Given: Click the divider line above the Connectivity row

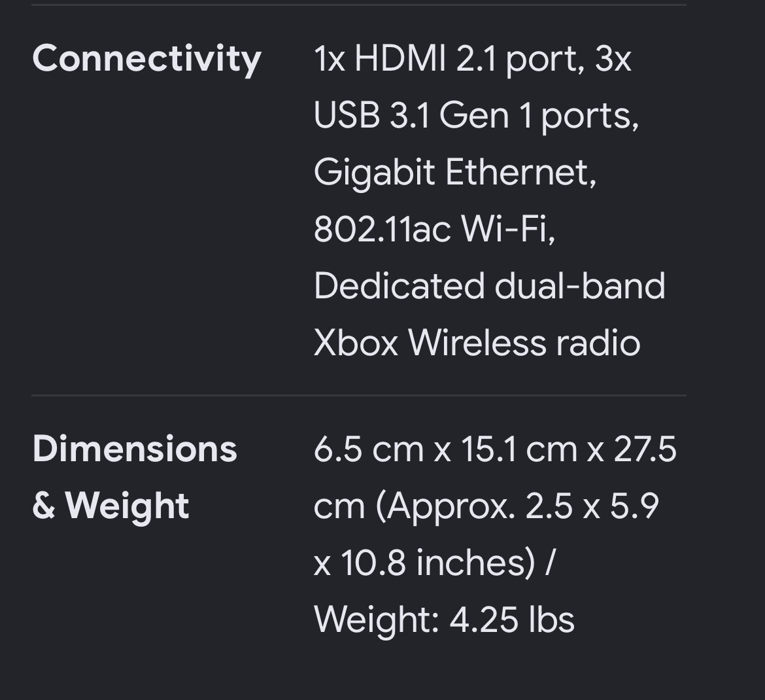Looking at the screenshot, I should pos(358,5).
